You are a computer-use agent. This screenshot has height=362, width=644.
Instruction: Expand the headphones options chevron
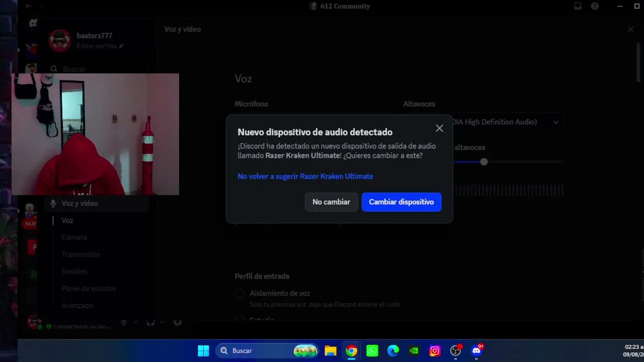(162, 323)
